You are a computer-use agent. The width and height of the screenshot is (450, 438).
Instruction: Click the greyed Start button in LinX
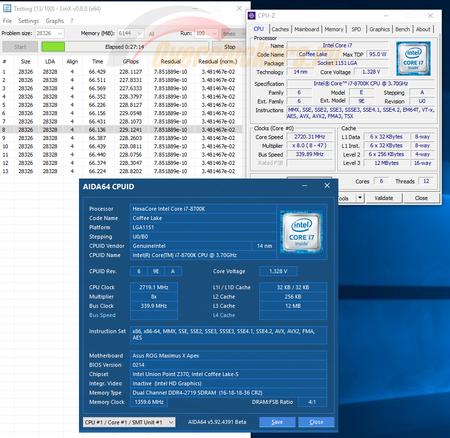coord(20,47)
